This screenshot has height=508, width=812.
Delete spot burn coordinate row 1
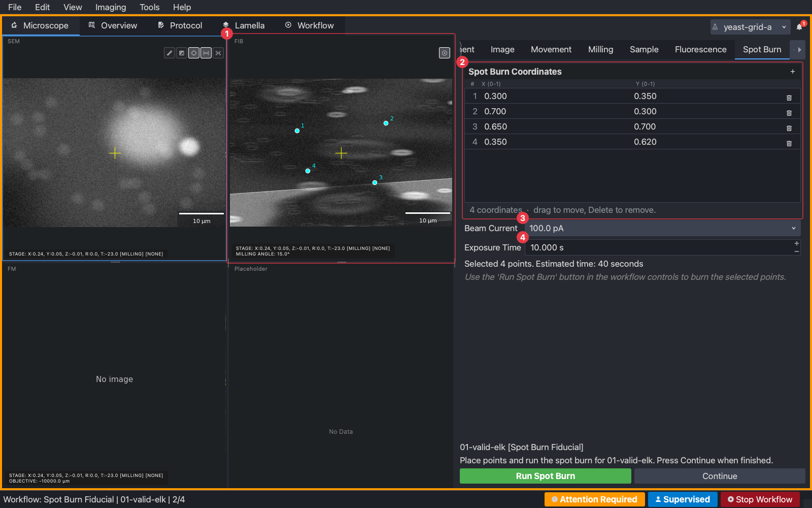789,98
